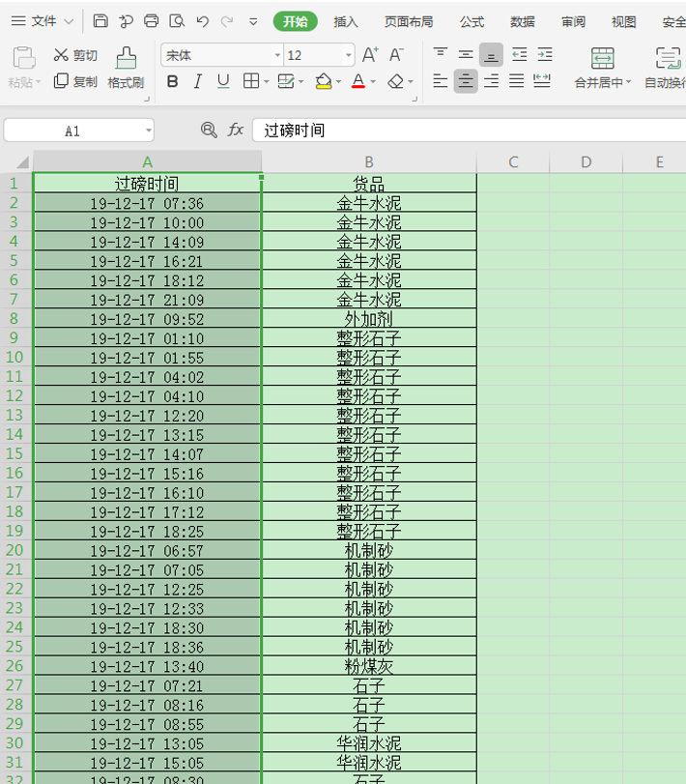Open the font size dropdown showing 12

coord(349,55)
